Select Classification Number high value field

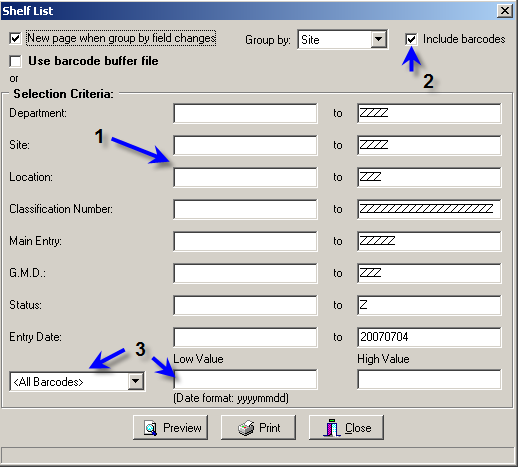[429, 209]
